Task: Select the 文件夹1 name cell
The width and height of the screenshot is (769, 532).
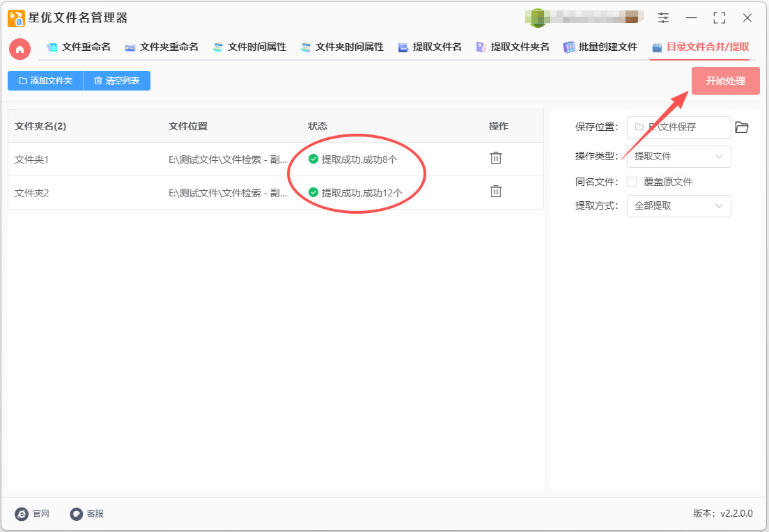Action: point(31,159)
